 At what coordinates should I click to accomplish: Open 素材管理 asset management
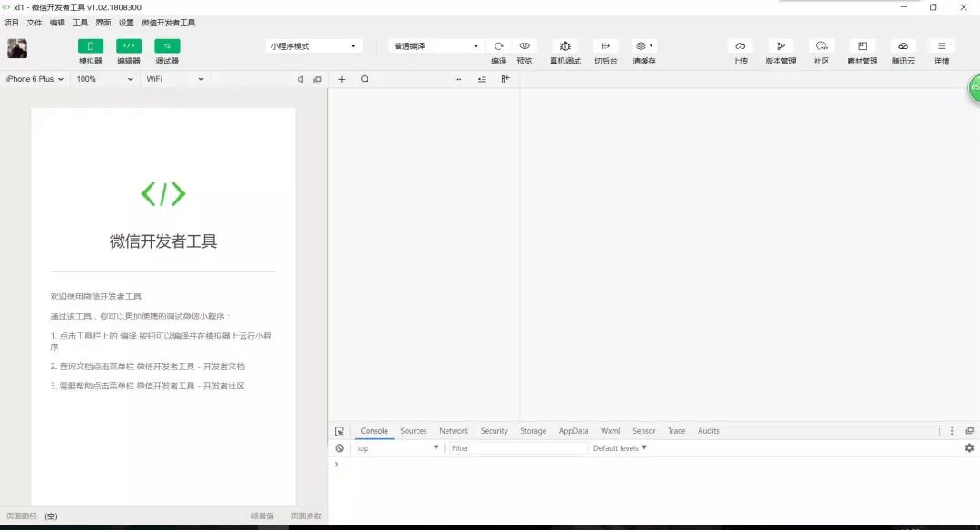tap(863, 46)
